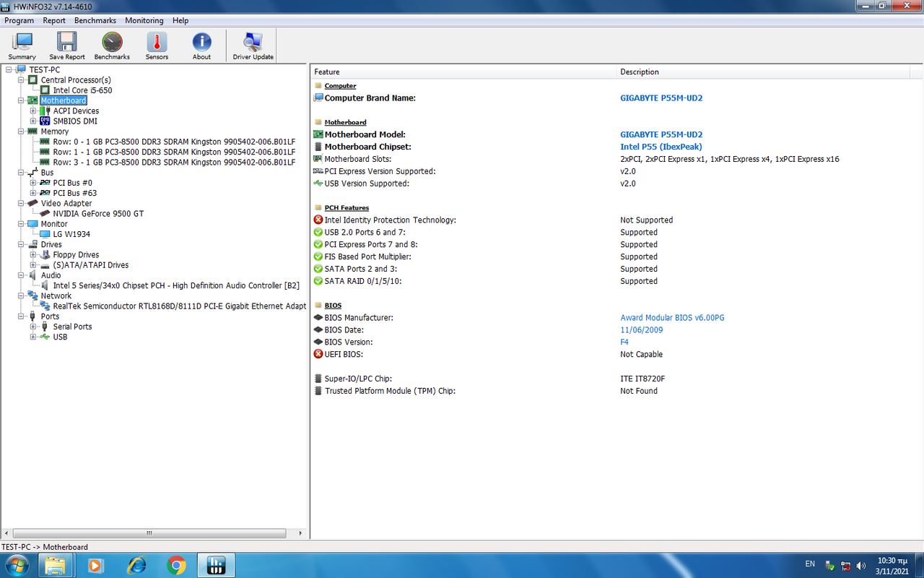
Task: Click the Audio speaker icon in tree
Action: click(x=32, y=275)
